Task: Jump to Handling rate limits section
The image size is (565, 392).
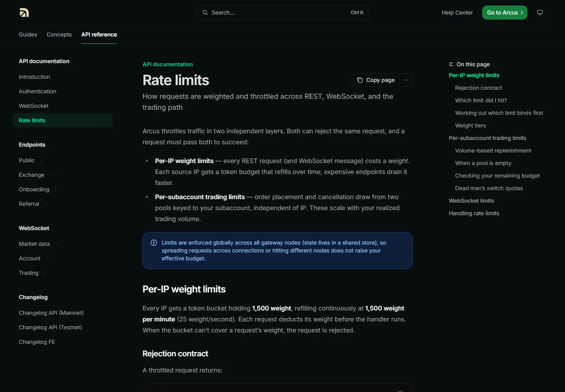Action: (474, 213)
